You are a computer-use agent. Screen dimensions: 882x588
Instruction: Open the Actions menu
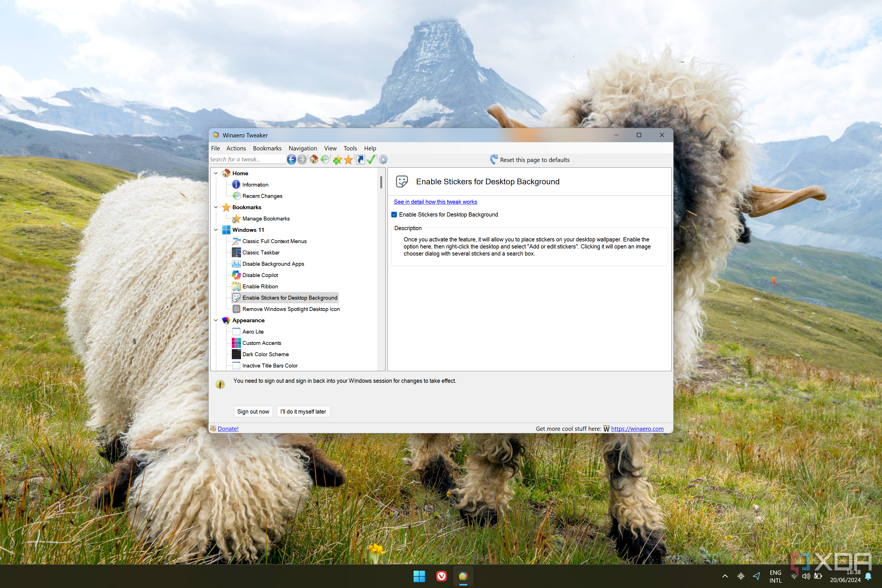[x=236, y=148]
